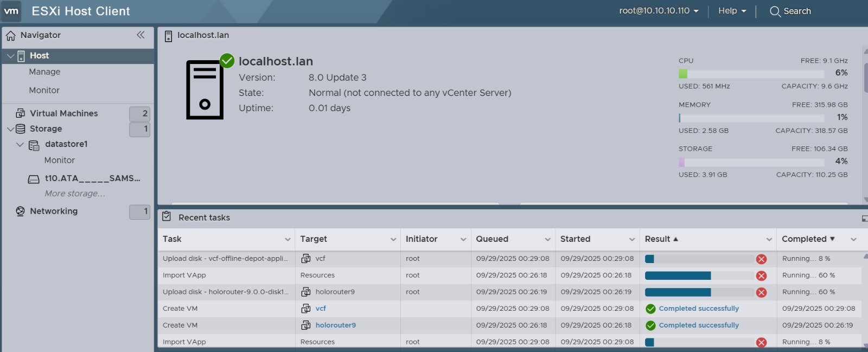868x352 pixels.
Task: Click the VM icon in Upload disk vcf row
Action: point(306,259)
